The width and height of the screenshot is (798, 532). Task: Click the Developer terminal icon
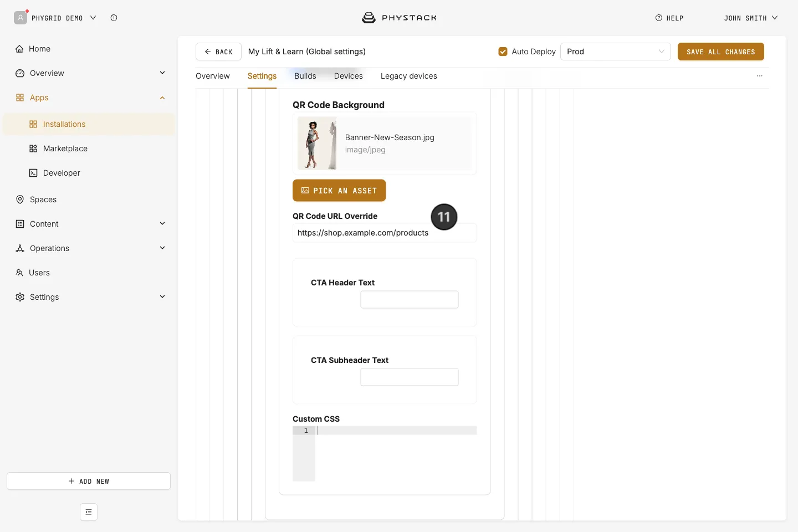33,173
